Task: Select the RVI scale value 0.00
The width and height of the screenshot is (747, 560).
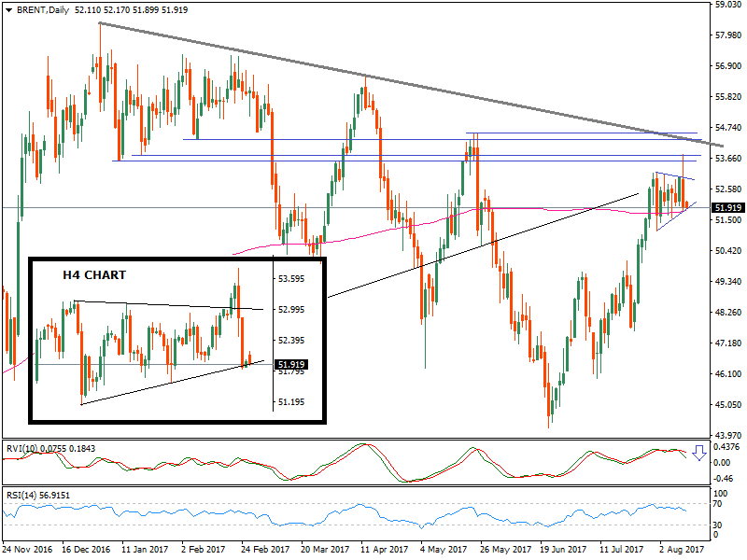Action: point(722,462)
